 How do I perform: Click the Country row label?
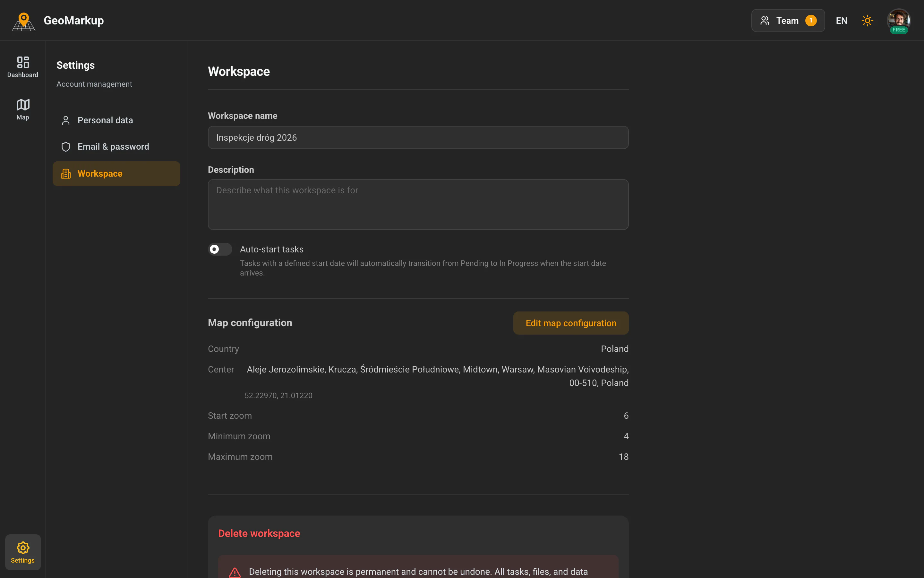tap(223, 349)
